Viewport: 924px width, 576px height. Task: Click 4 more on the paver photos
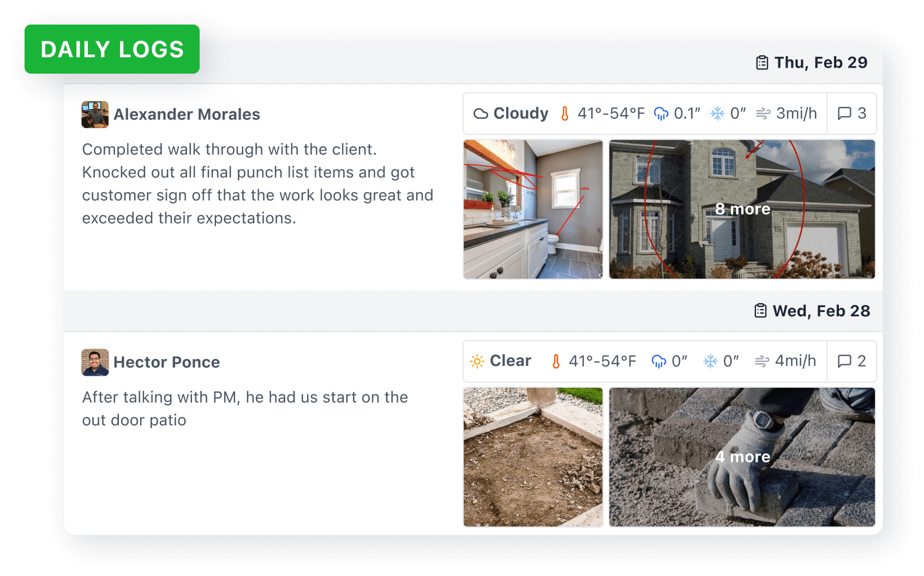[743, 457]
